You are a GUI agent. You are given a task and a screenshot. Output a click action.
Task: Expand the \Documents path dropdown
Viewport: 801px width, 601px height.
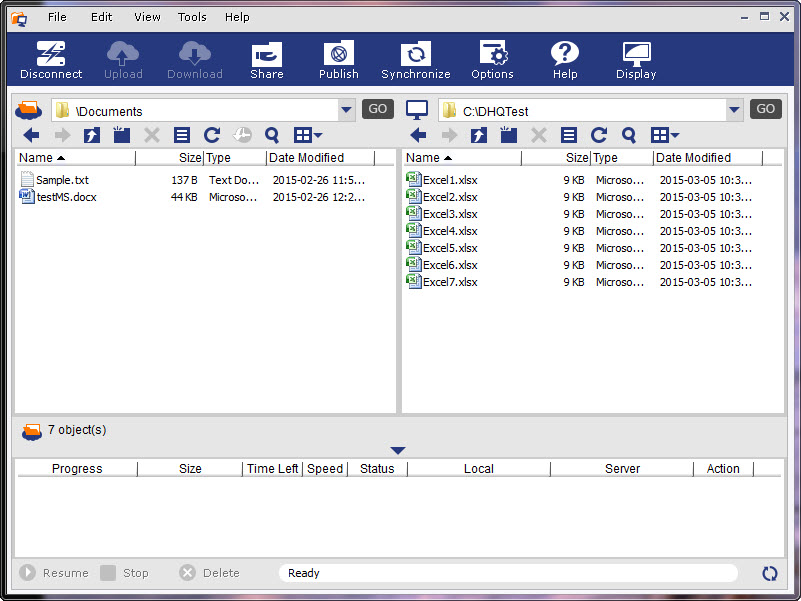pyautogui.click(x=346, y=110)
